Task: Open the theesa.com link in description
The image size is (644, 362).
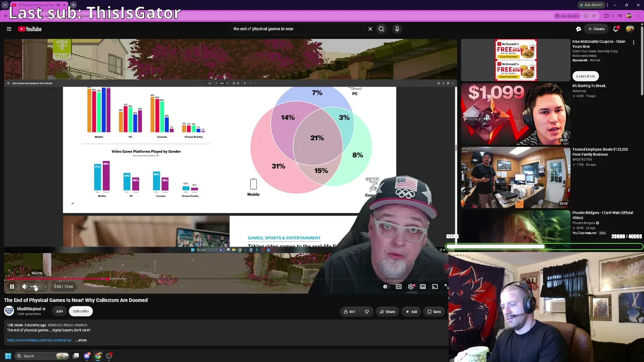Action: (x=39, y=340)
